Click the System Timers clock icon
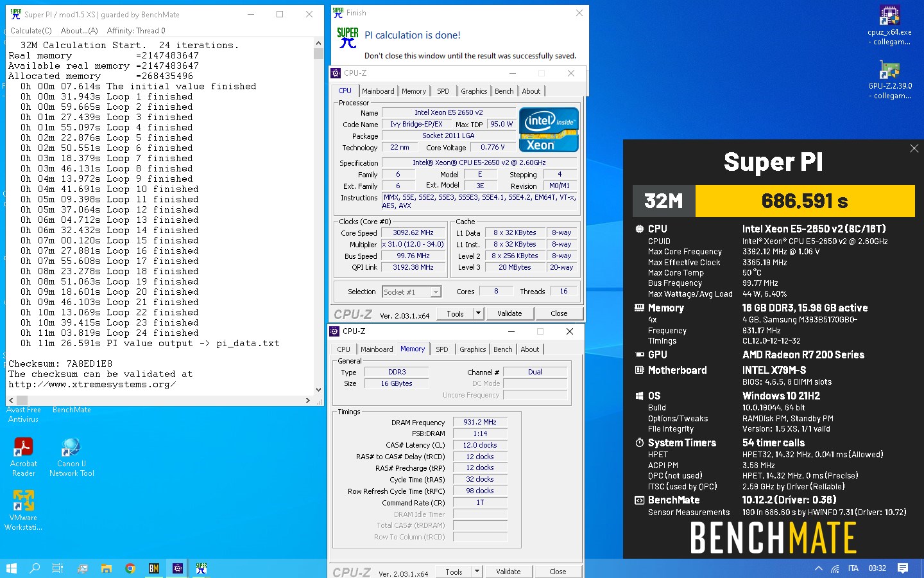This screenshot has height=578, width=924. coord(639,442)
